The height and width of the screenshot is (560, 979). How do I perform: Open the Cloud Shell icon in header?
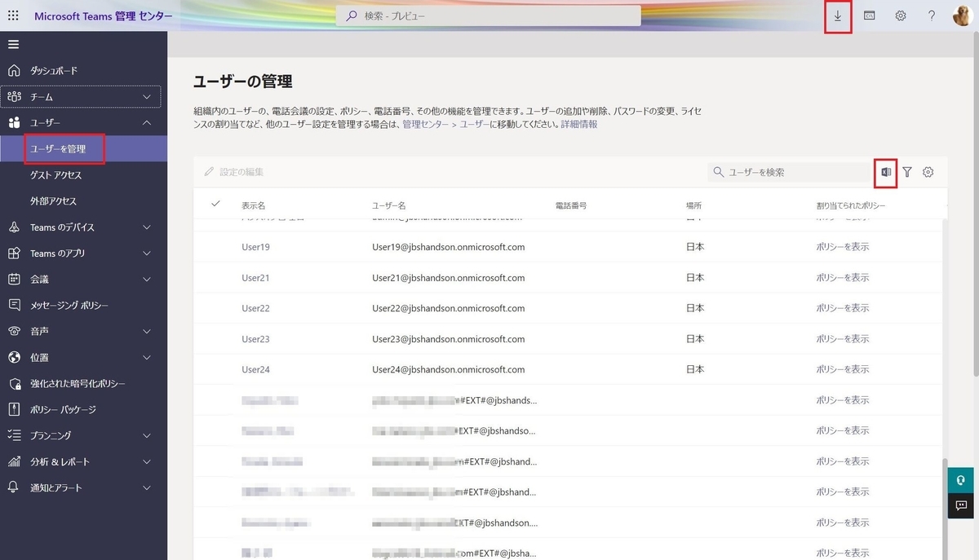[x=870, y=15]
